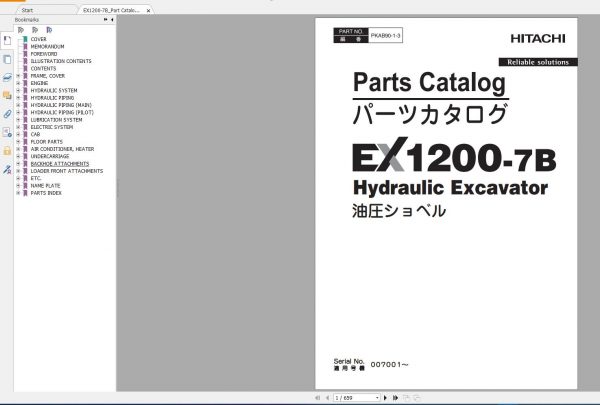Viewport: 600px width, 405px height.
Task: Open the Attachments paperclip panel
Action: (7, 114)
